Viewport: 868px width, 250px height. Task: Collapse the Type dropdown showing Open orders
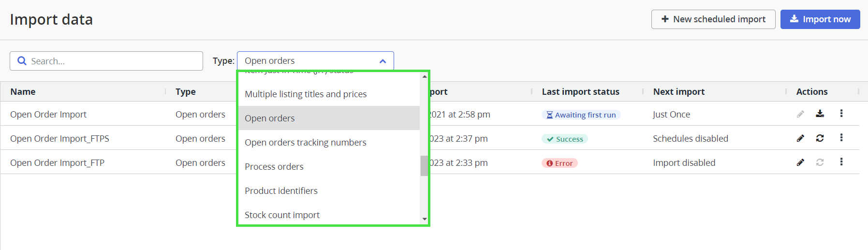(315, 61)
